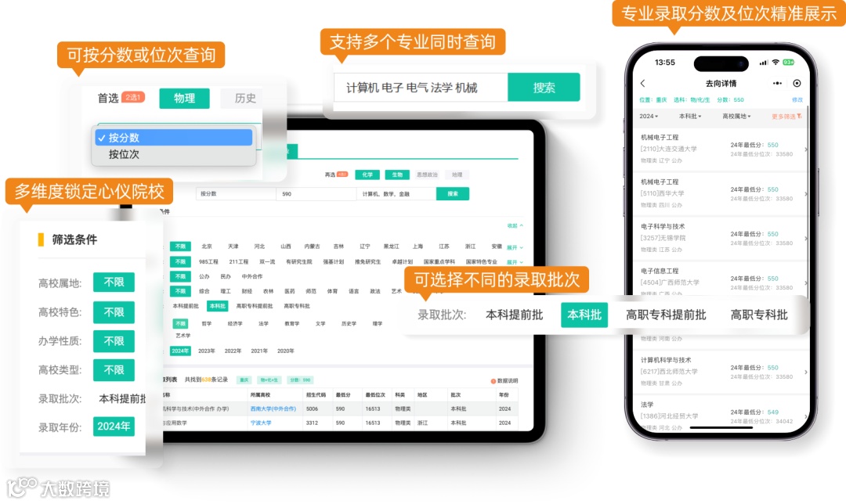Select the 985工程 filter option
This screenshot has width=846, height=504.
[209, 261]
